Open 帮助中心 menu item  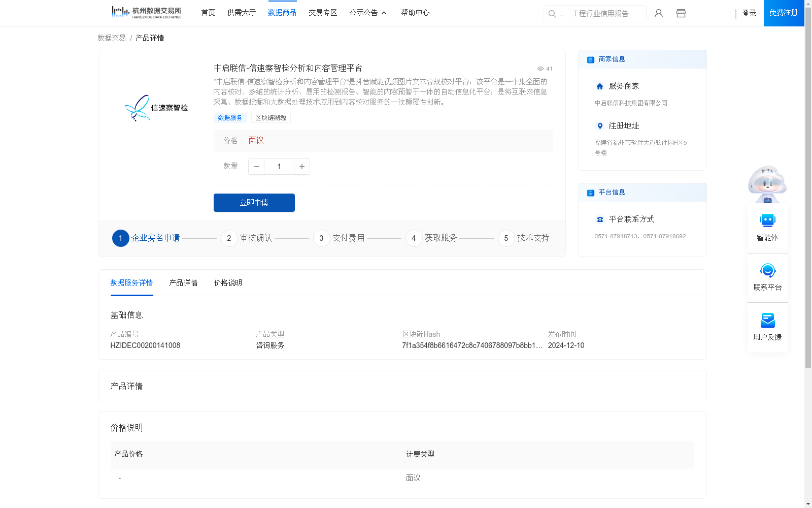pyautogui.click(x=415, y=13)
